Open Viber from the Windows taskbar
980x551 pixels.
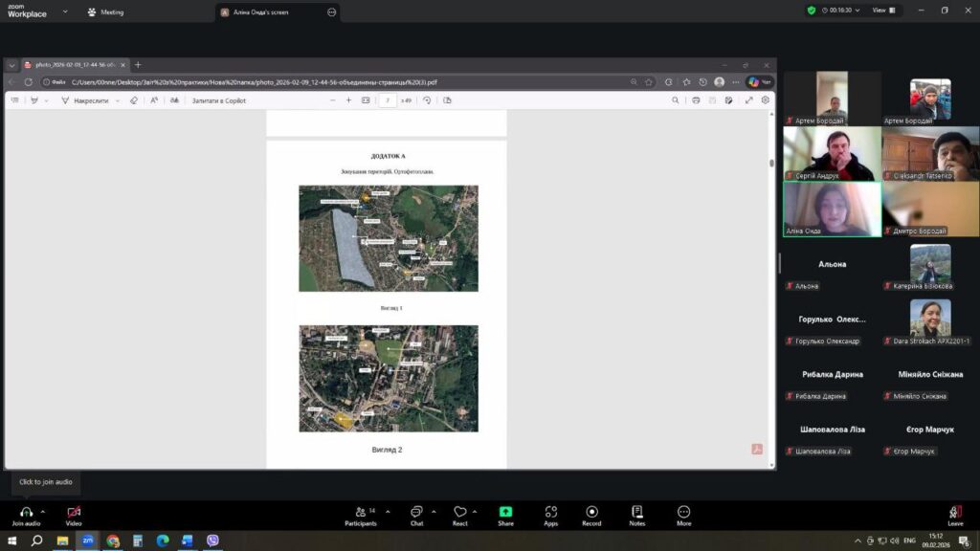pyautogui.click(x=212, y=540)
